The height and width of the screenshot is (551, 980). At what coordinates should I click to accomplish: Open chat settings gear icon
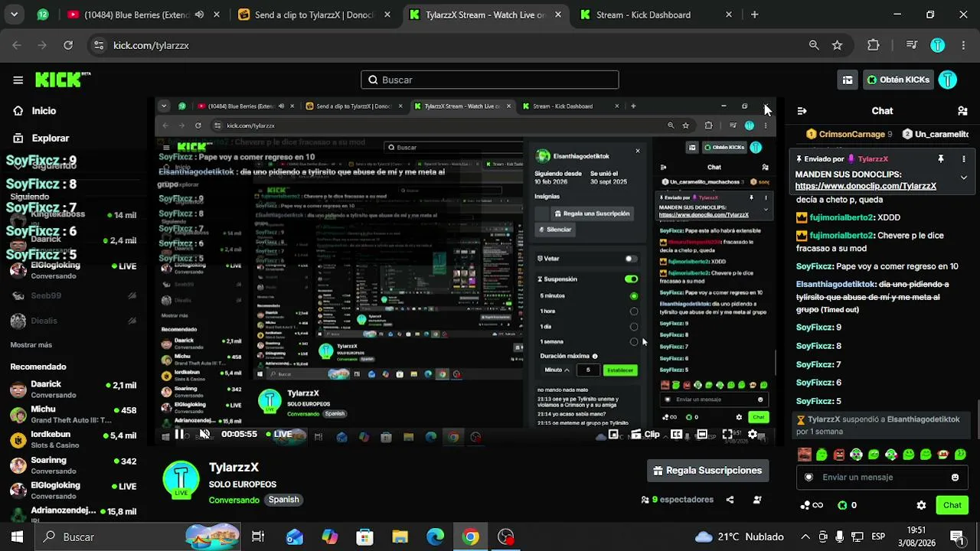pos(921,505)
